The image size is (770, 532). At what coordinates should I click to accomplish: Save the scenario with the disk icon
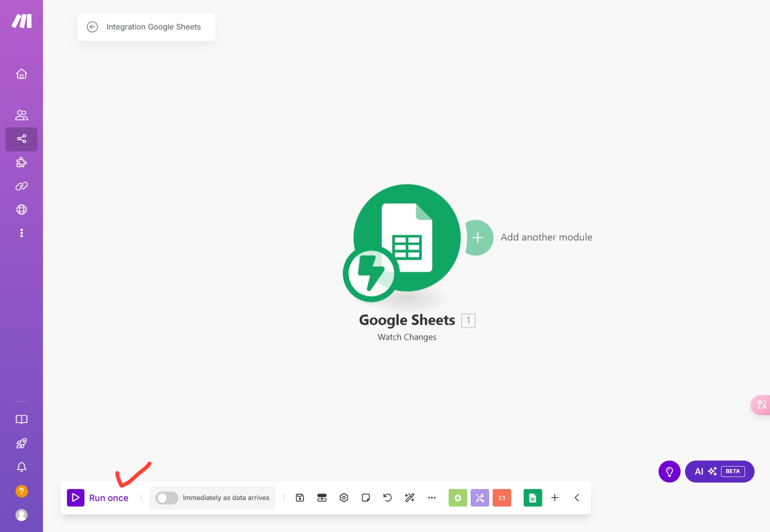pos(300,498)
